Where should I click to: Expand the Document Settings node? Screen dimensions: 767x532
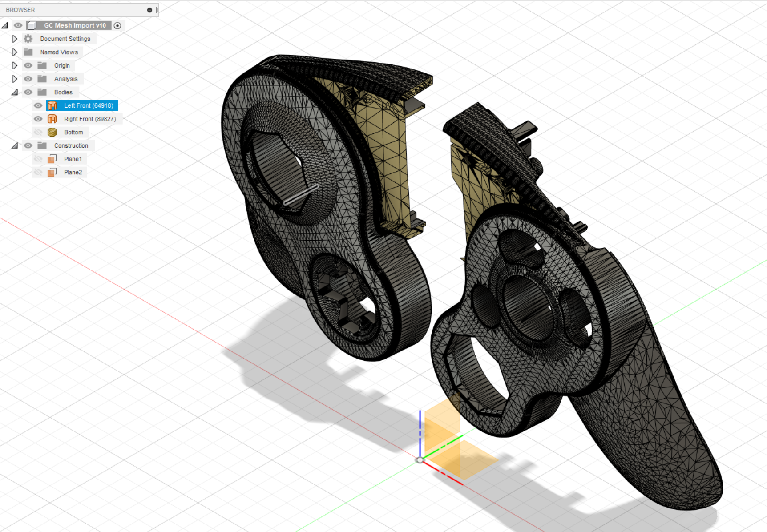(14, 39)
